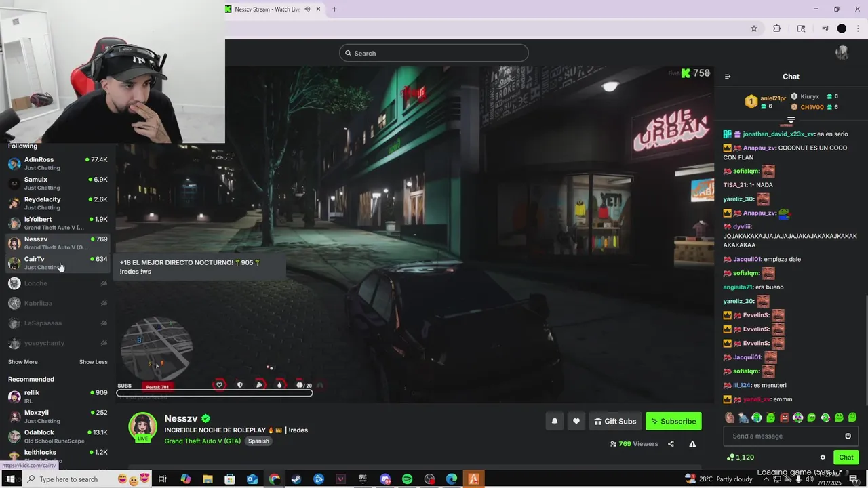Open the Windows Start menu

tap(10, 479)
